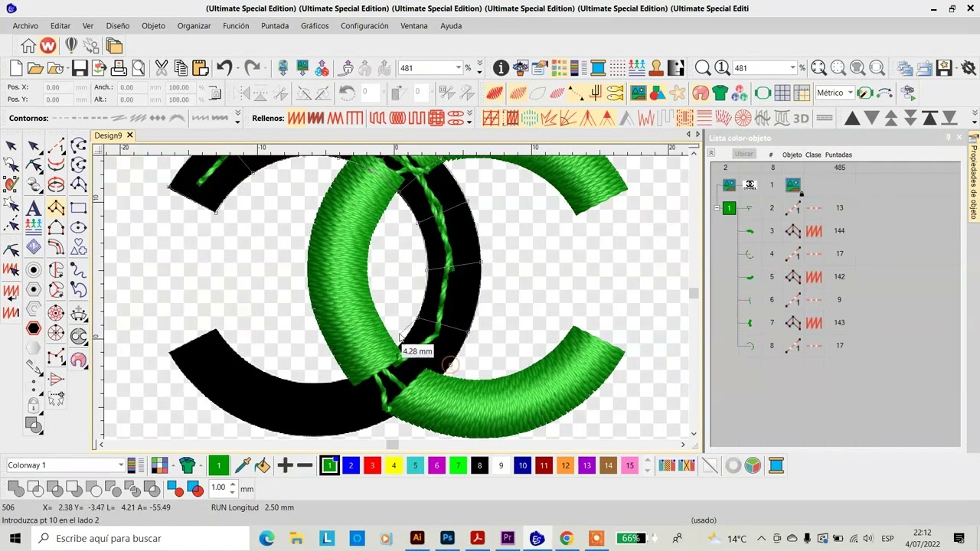Viewport: 980px width, 551px height.
Task: Select the black hexagon shape tool
Action: click(33, 328)
